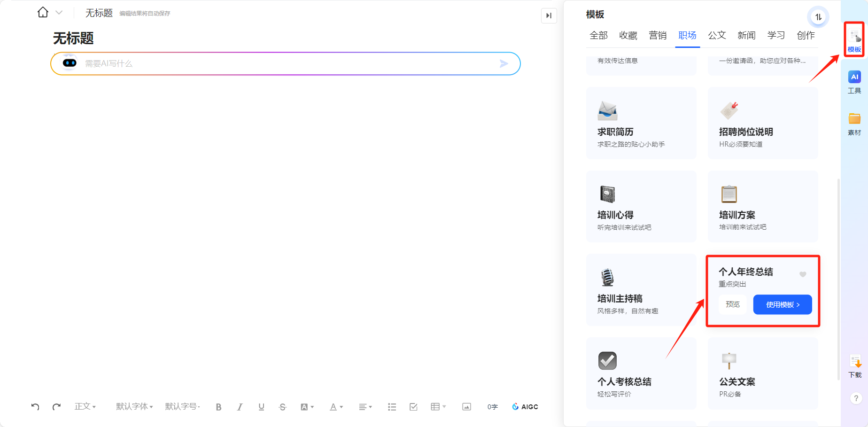Screen dimensions: 868x427
Task: Click the 下载 download icon
Action: [855, 366]
